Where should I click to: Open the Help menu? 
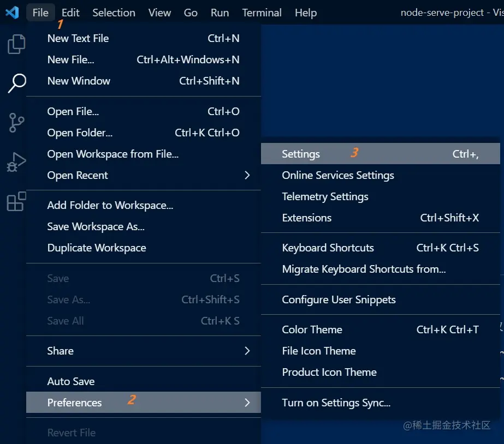tap(306, 13)
